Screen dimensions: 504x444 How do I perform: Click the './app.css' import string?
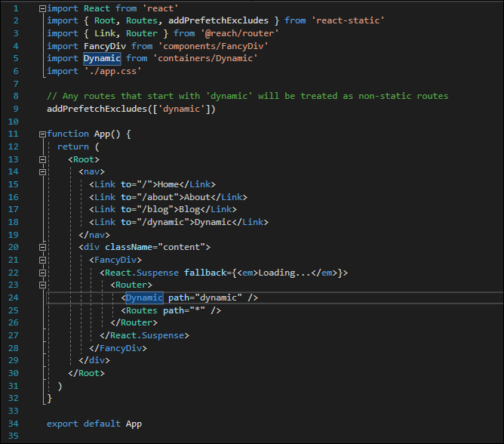[x=113, y=71]
